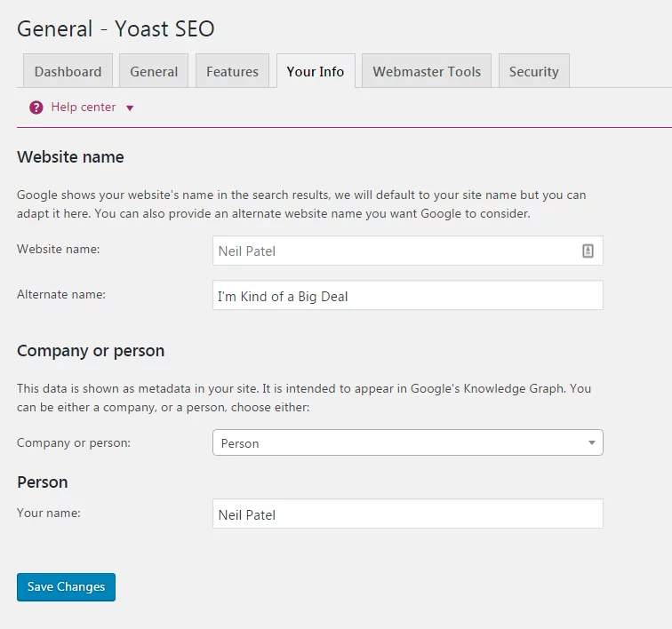The width and height of the screenshot is (672, 629).
Task: Click the 'Website name' section heading
Action: point(70,157)
